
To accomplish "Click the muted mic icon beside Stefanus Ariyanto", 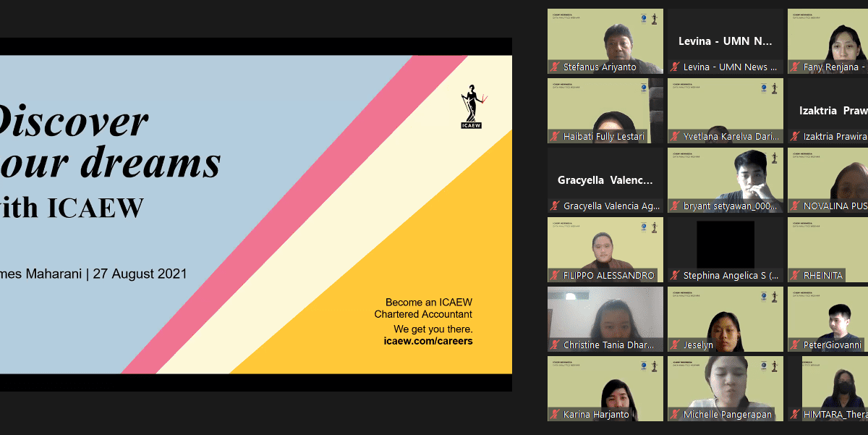I will pos(556,67).
